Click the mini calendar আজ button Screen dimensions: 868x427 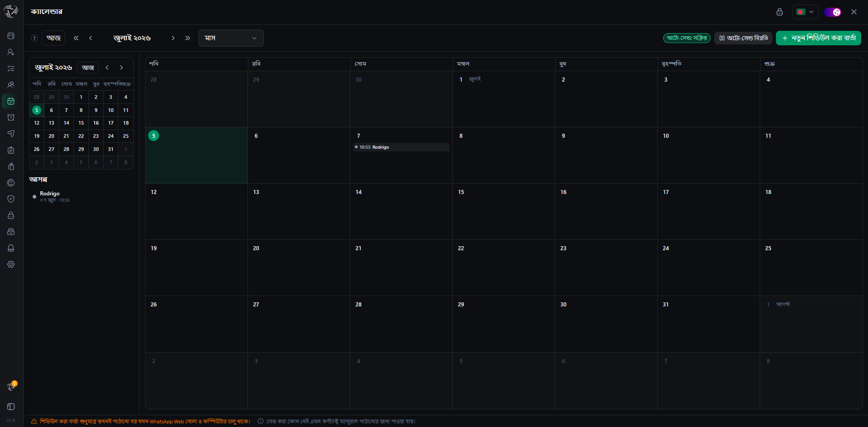tap(88, 68)
